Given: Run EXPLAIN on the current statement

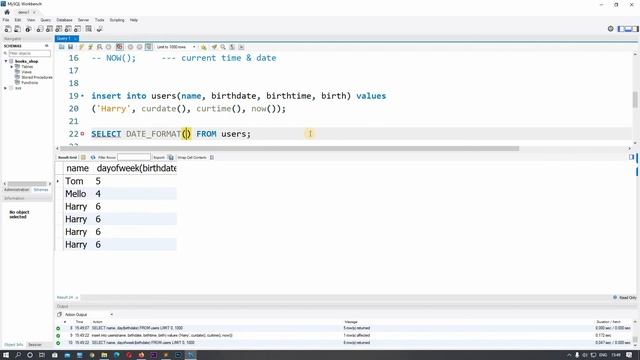Looking at the screenshot, I should pos(99,47).
